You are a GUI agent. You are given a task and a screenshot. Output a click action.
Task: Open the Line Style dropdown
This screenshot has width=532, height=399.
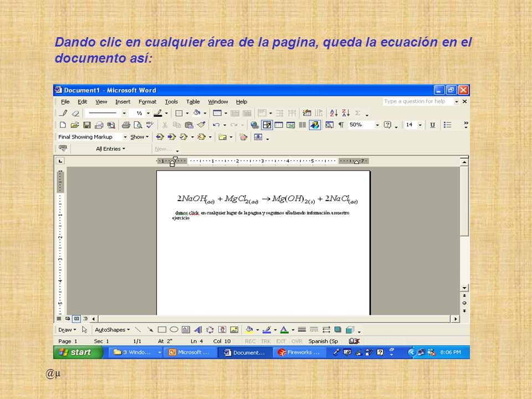coord(124,113)
